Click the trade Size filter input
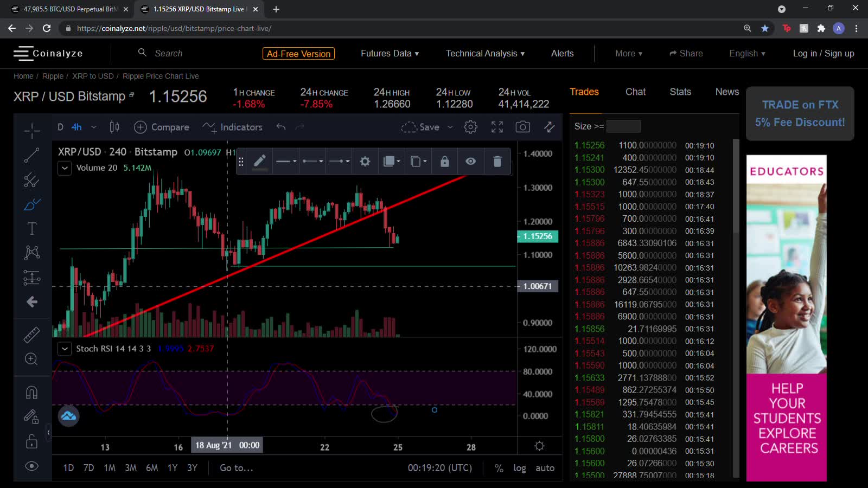 click(623, 126)
